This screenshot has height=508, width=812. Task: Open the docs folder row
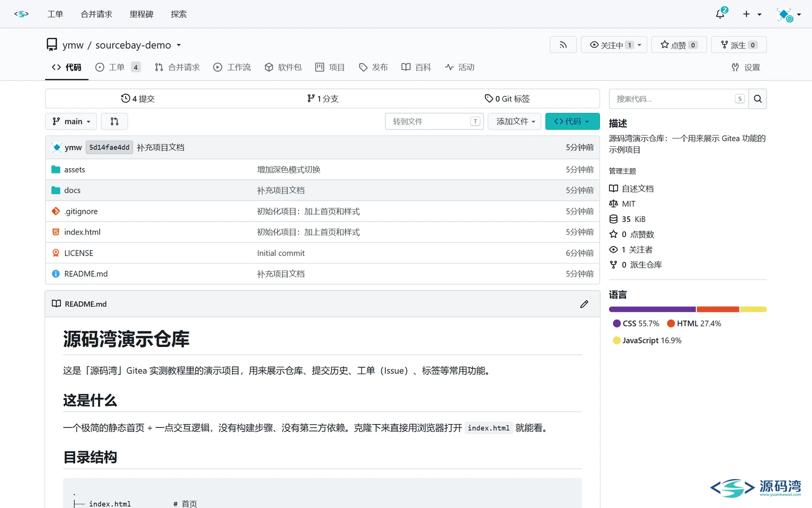(322, 190)
